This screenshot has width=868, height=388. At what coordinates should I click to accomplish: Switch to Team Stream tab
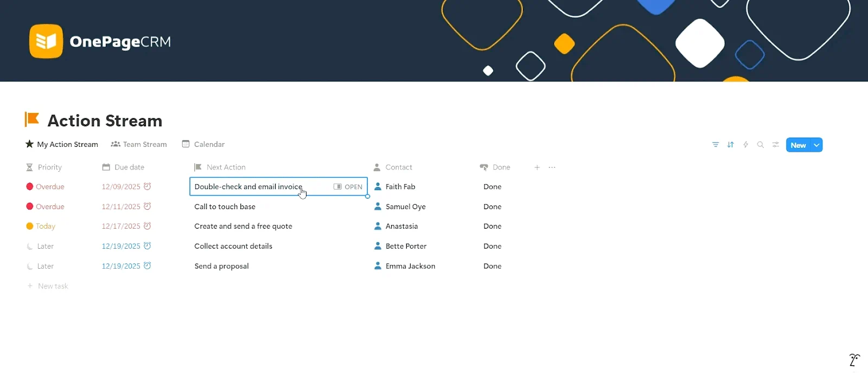point(139,144)
